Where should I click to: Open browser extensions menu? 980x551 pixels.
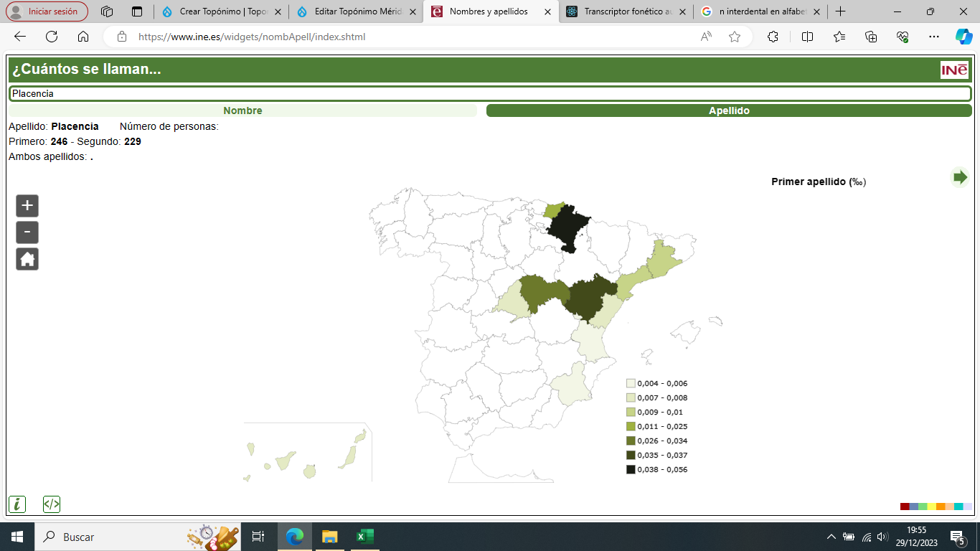pos(773,37)
